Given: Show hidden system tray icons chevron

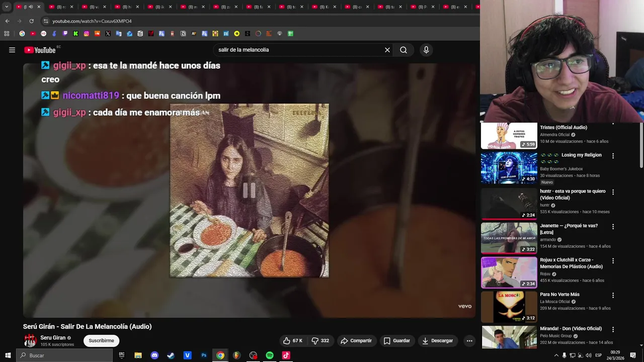Looking at the screenshot, I should [x=556, y=355].
